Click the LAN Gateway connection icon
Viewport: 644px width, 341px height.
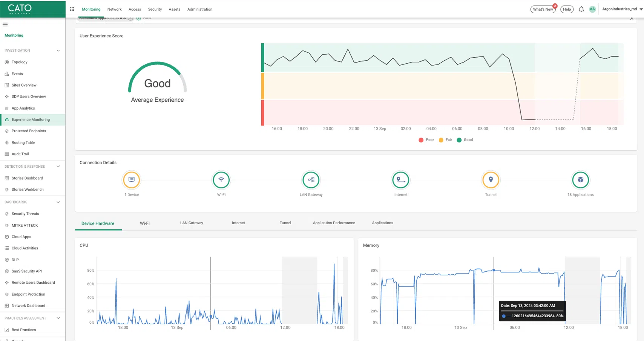click(x=311, y=180)
